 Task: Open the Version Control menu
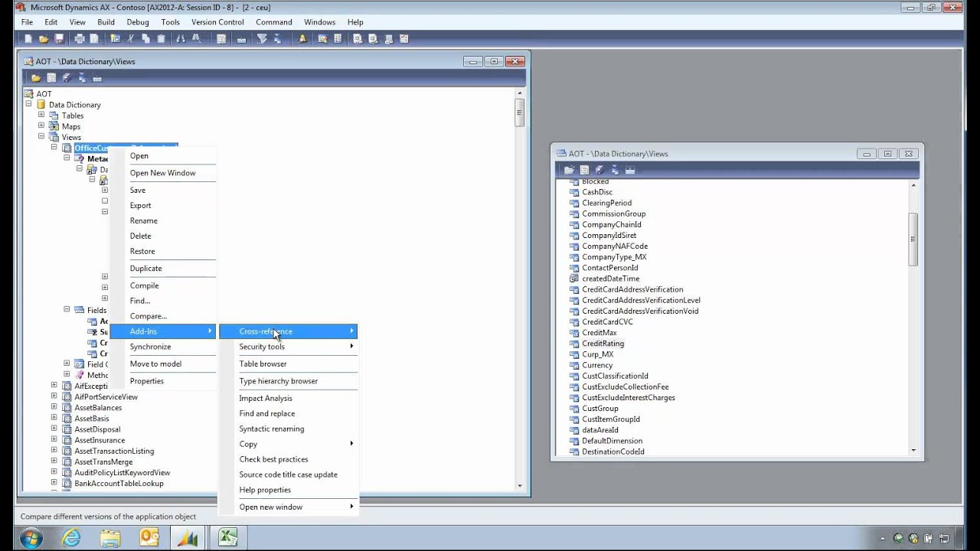[x=217, y=22]
